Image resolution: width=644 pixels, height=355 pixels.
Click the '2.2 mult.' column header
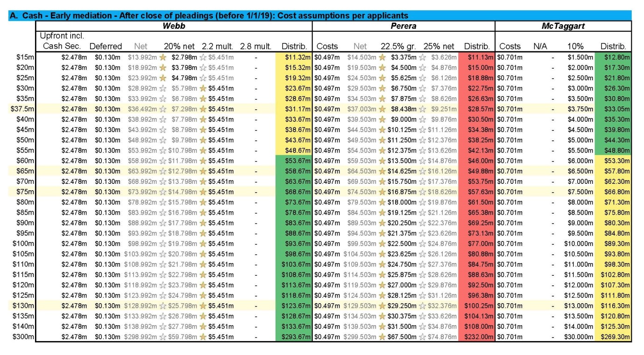[x=217, y=46]
